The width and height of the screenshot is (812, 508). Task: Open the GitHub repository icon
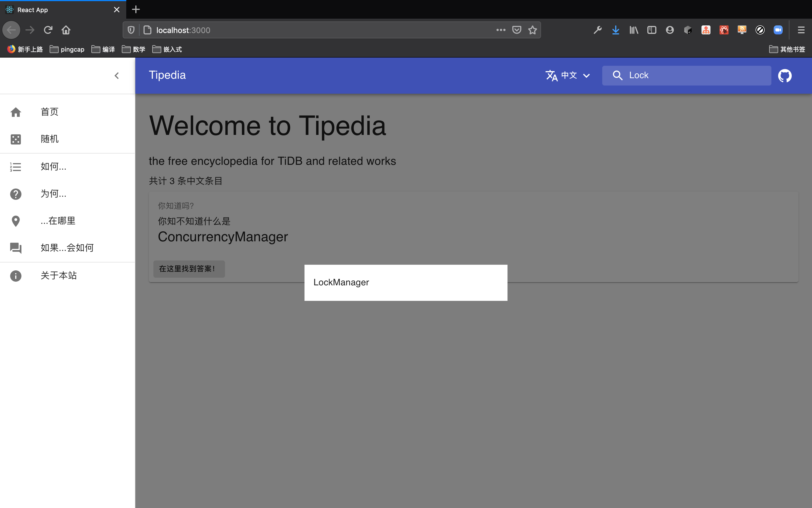[x=784, y=76]
